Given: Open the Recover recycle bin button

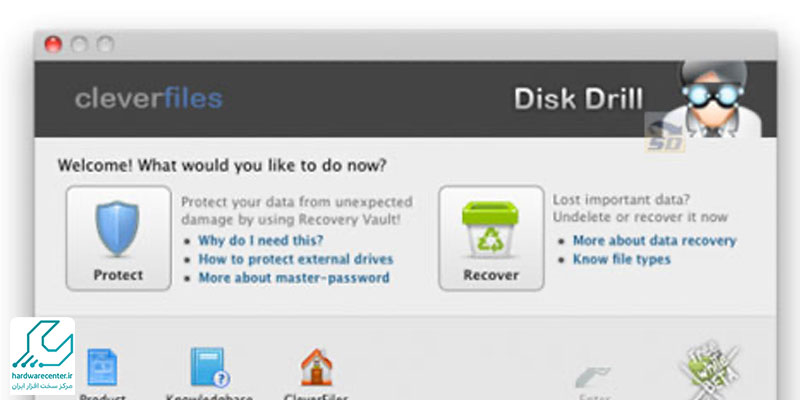Looking at the screenshot, I should pyautogui.click(x=491, y=238).
